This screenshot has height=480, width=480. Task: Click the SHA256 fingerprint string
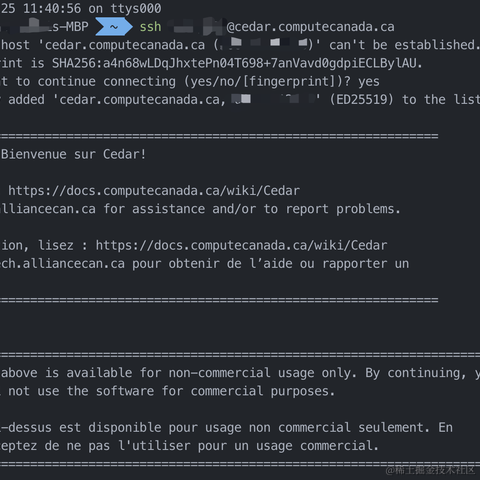(x=237, y=63)
